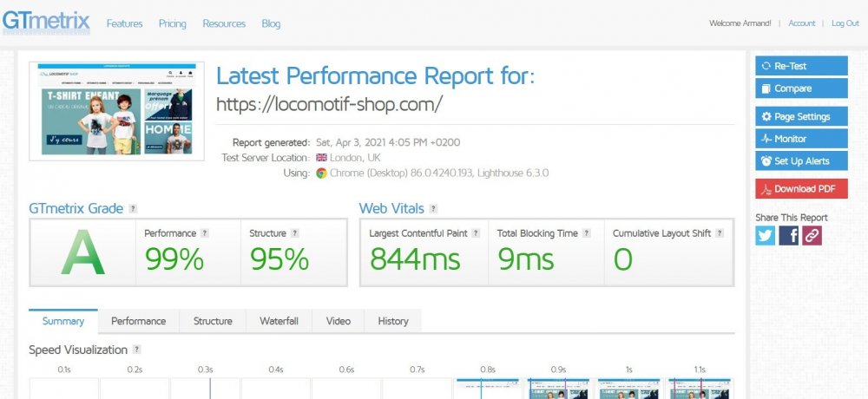The width and height of the screenshot is (868, 399).
Task: Open the locomotif-shop site screenshot thumbnail
Action: click(116, 110)
